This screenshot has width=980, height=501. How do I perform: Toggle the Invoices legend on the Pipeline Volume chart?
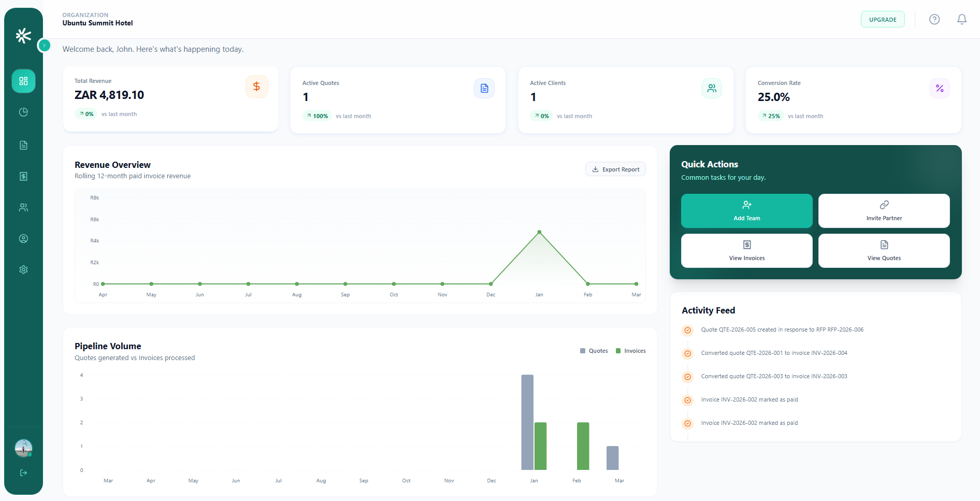(x=630, y=351)
